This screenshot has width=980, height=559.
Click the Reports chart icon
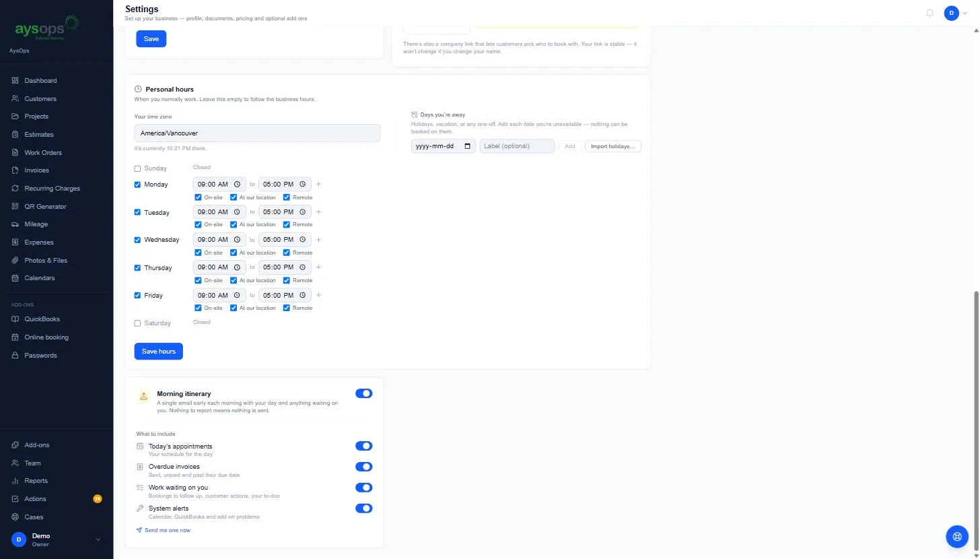15,481
